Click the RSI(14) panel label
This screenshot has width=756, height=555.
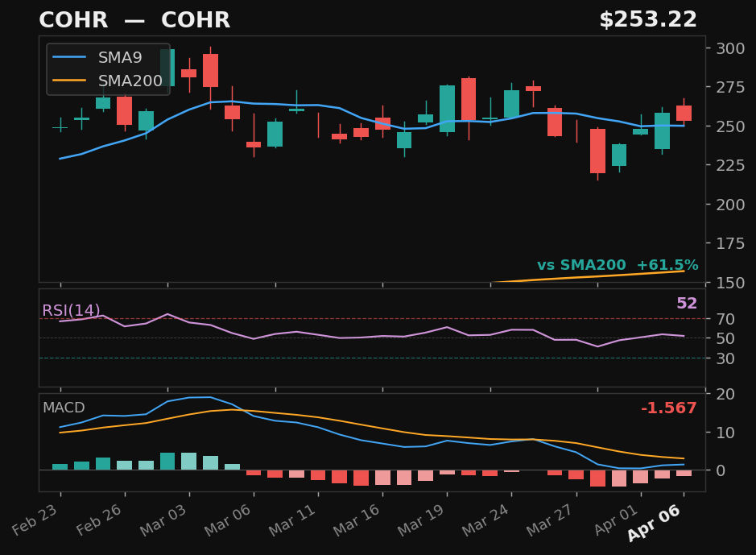pyautogui.click(x=71, y=310)
